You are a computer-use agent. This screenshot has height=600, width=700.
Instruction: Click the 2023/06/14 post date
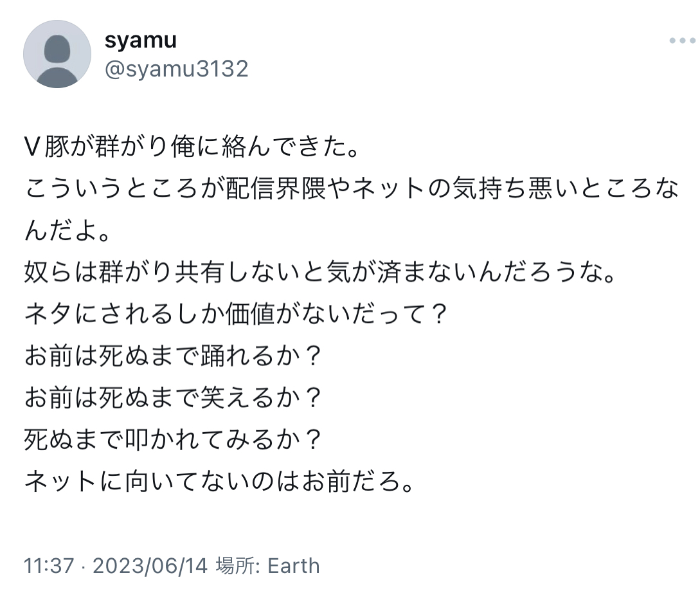tap(150, 566)
